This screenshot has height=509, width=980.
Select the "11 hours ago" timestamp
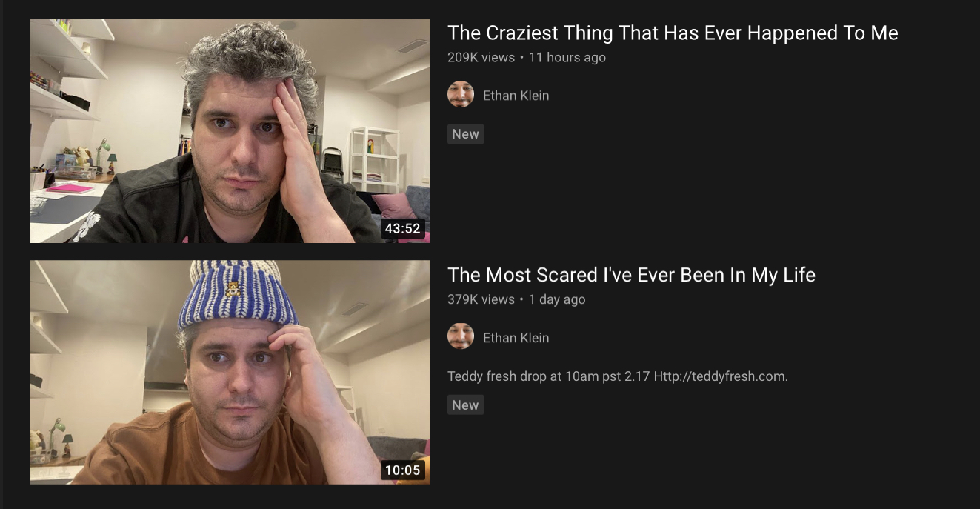pyautogui.click(x=567, y=57)
